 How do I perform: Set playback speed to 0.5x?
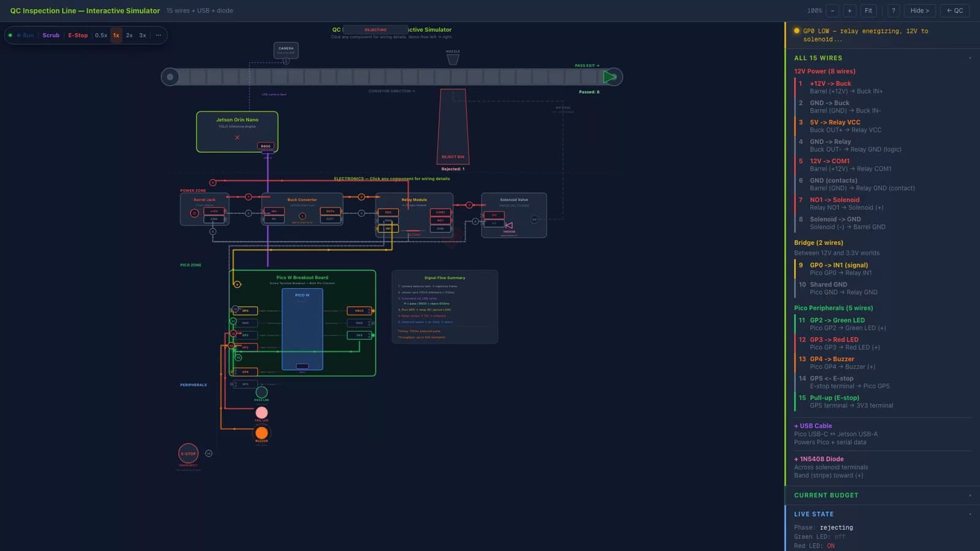click(101, 36)
